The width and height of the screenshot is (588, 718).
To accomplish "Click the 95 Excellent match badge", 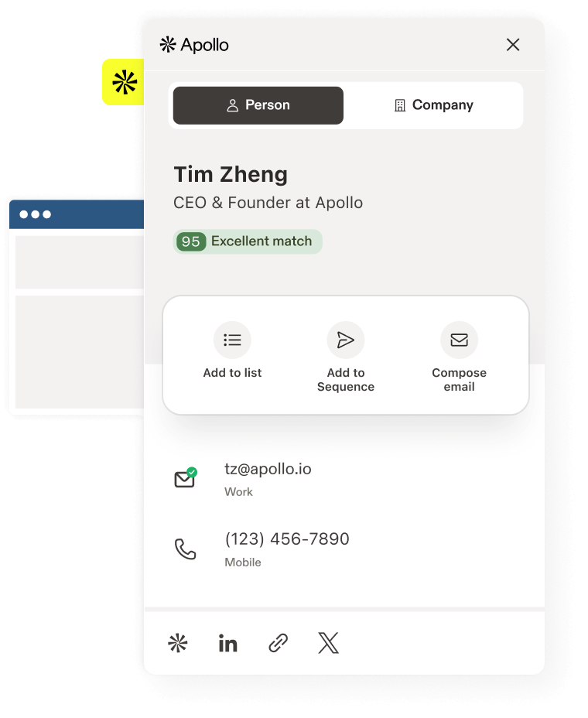I will (248, 241).
